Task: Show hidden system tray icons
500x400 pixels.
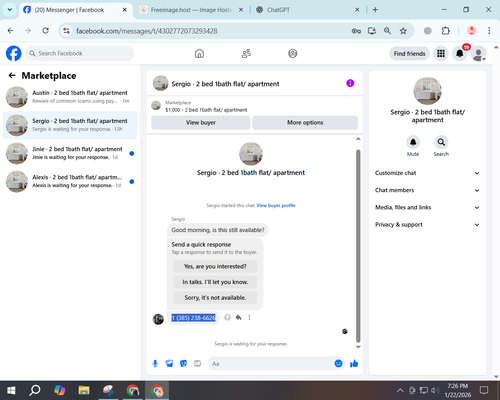Action: [400, 390]
